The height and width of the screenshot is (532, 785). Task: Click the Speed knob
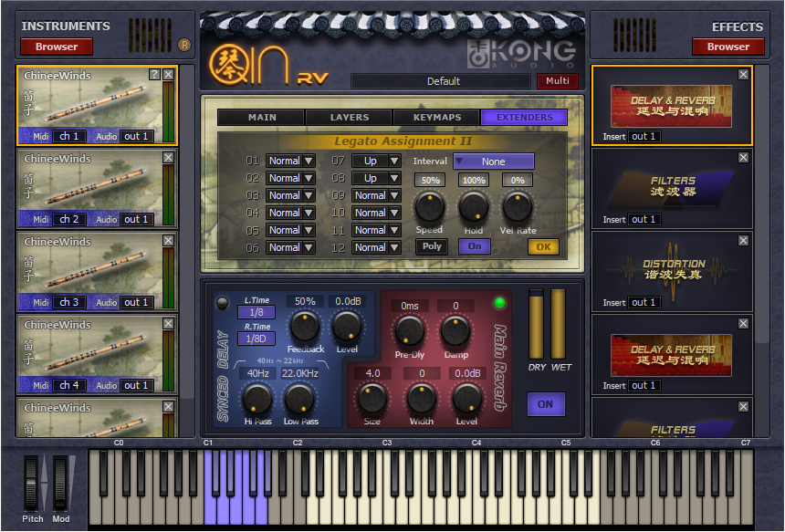[430, 207]
